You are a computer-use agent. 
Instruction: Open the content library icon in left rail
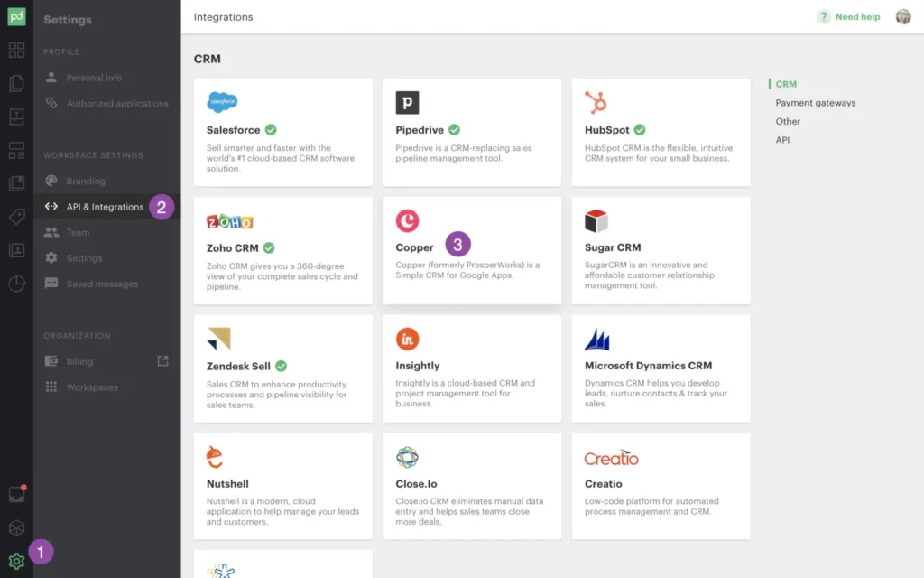coord(16,183)
